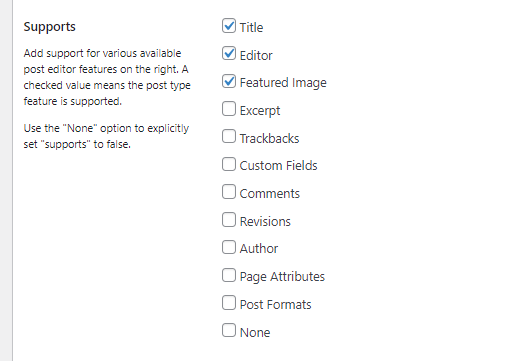Image resolution: width=518 pixels, height=361 pixels.
Task: Disable the Featured Image checkbox
Action: click(x=229, y=81)
